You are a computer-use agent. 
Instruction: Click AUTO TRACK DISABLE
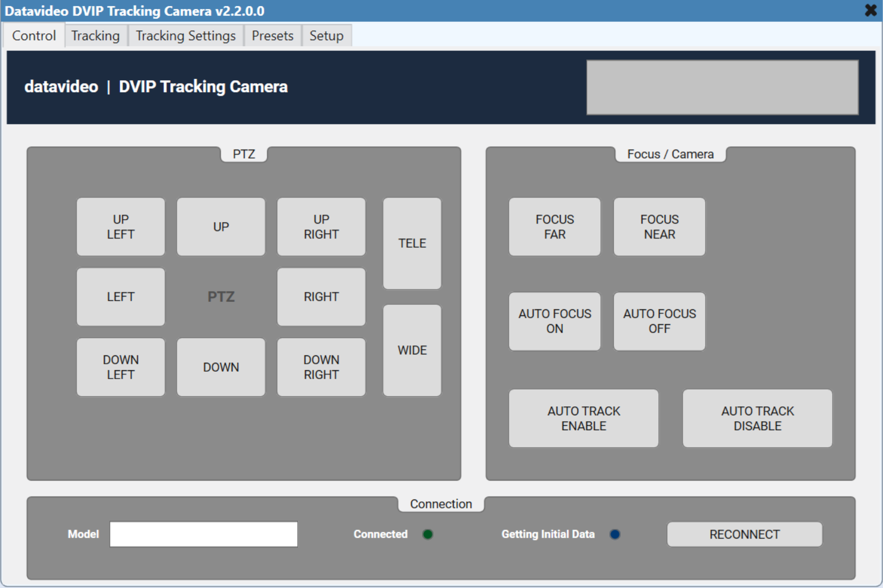(757, 419)
